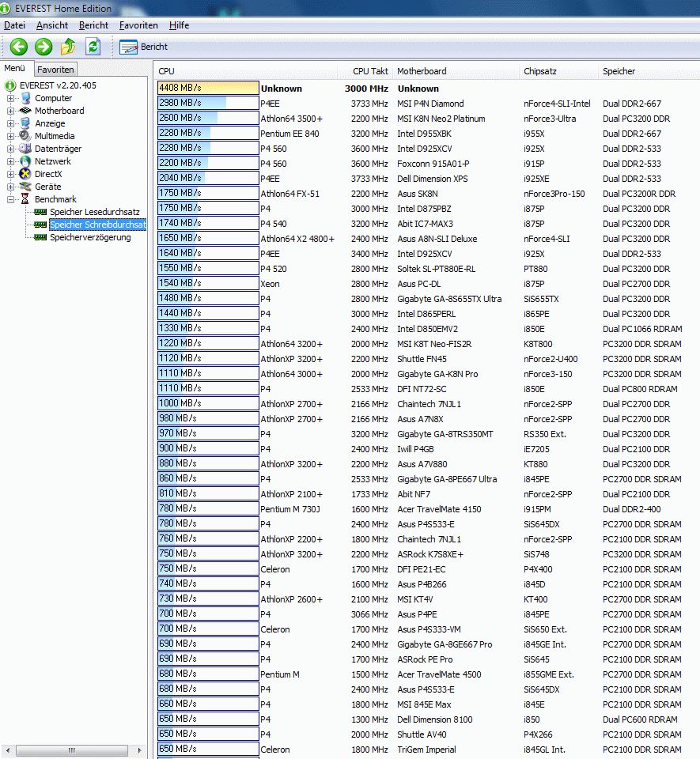Sort by CPU Takt column header
Viewport: 700px width, 759px height.
coord(370,71)
